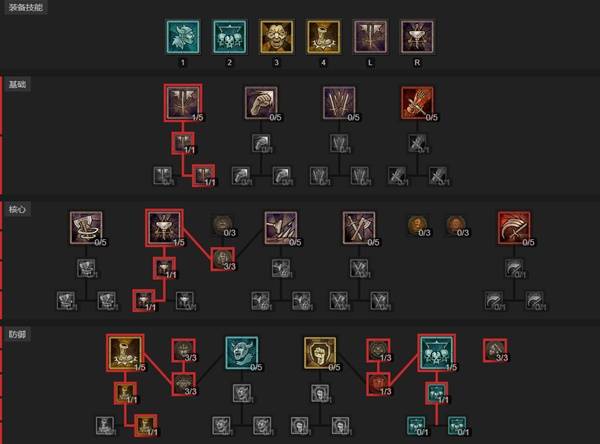Select the fist Bash skill in 基础 row
The image size is (600, 444).
(x=261, y=103)
